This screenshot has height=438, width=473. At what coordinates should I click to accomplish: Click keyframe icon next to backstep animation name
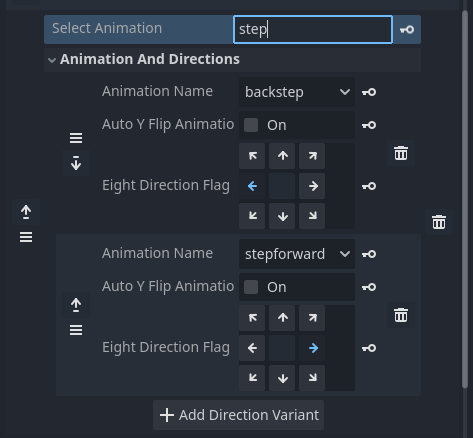tap(369, 92)
